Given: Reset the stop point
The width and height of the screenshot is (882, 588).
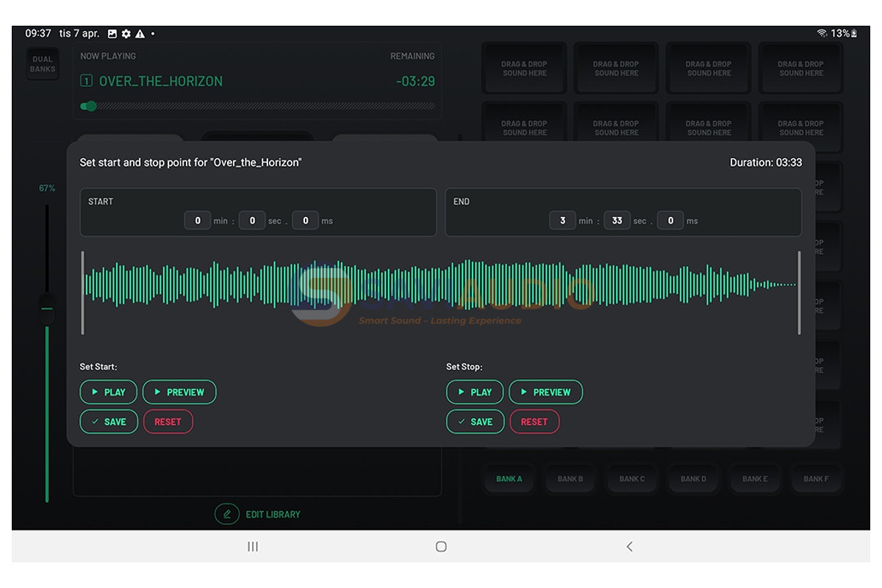Looking at the screenshot, I should (x=534, y=422).
